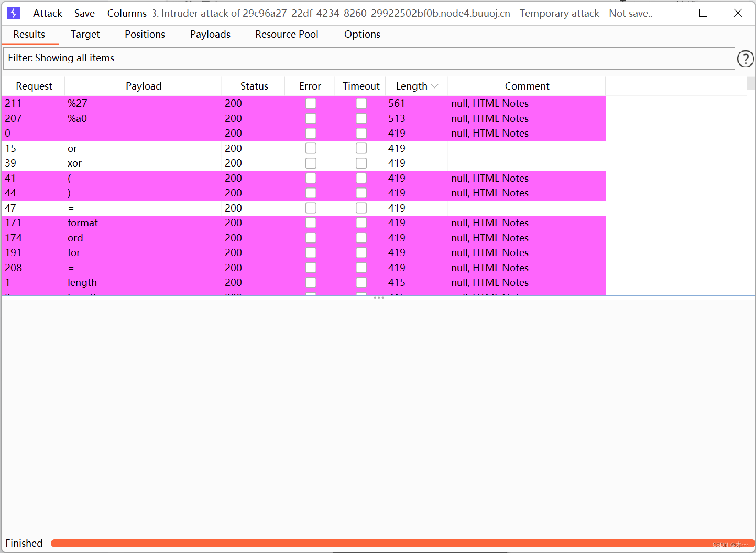Image resolution: width=756 pixels, height=553 pixels.
Task: Select the '(' payload in request 41
Action: (143, 178)
